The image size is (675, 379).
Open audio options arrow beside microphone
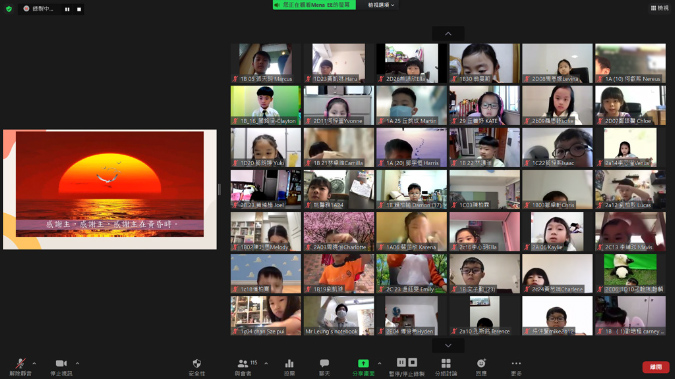(34, 363)
